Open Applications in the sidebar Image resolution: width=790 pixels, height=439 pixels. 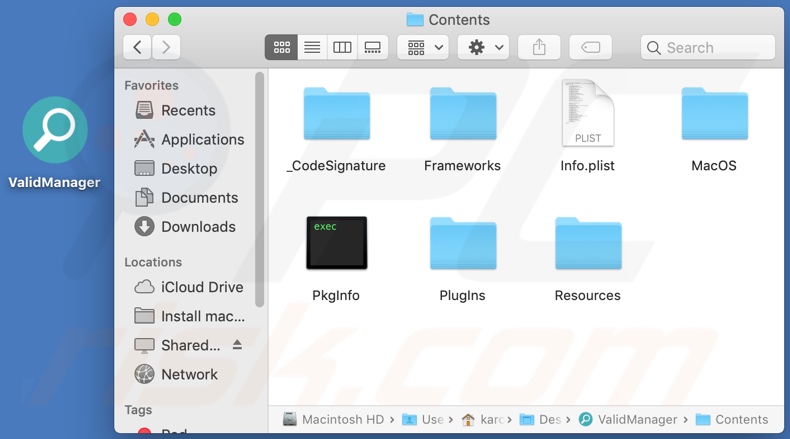pyautogui.click(x=189, y=140)
